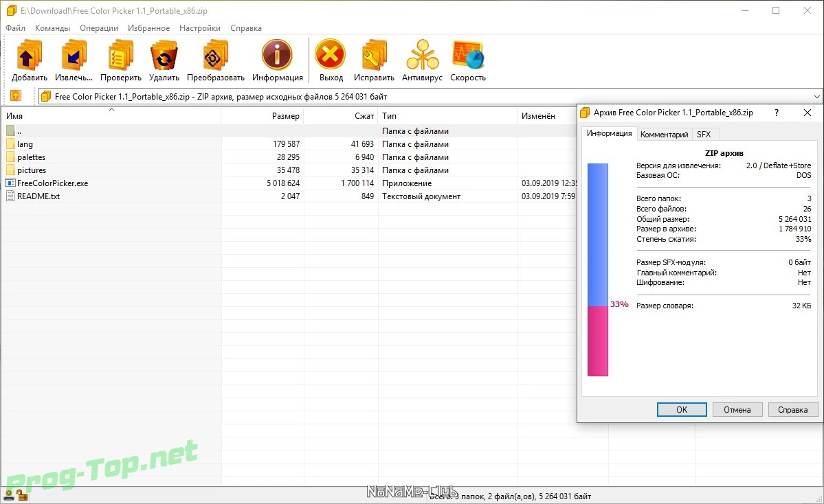Click the pictures size 35 478
824x504 pixels.
289,170
